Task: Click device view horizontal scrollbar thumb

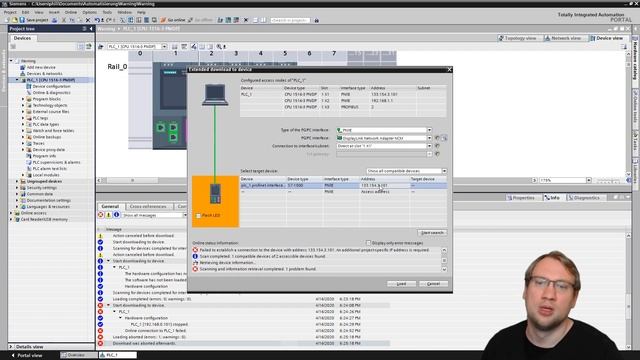Action: coord(132,180)
